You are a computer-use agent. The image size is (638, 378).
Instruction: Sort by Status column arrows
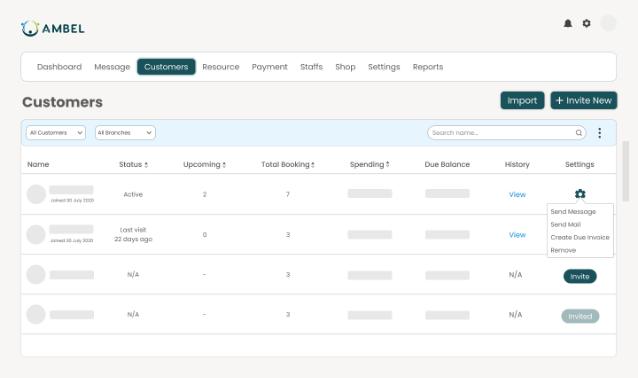[146, 165]
